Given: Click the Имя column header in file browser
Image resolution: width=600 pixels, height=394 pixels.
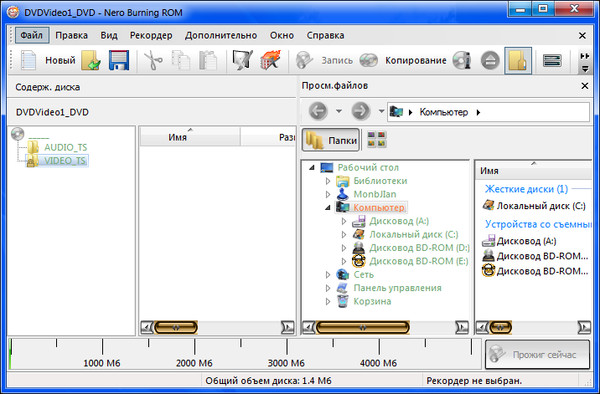Looking at the screenshot, I should [x=533, y=171].
